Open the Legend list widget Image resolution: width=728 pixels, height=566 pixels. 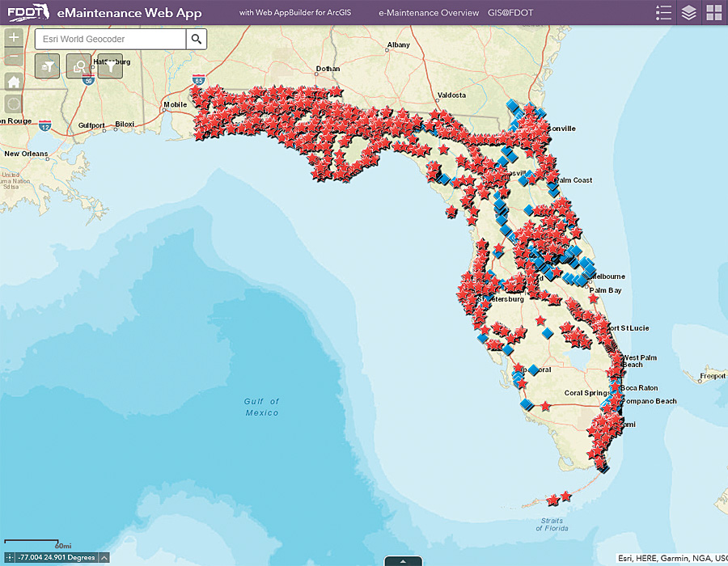[x=663, y=12]
